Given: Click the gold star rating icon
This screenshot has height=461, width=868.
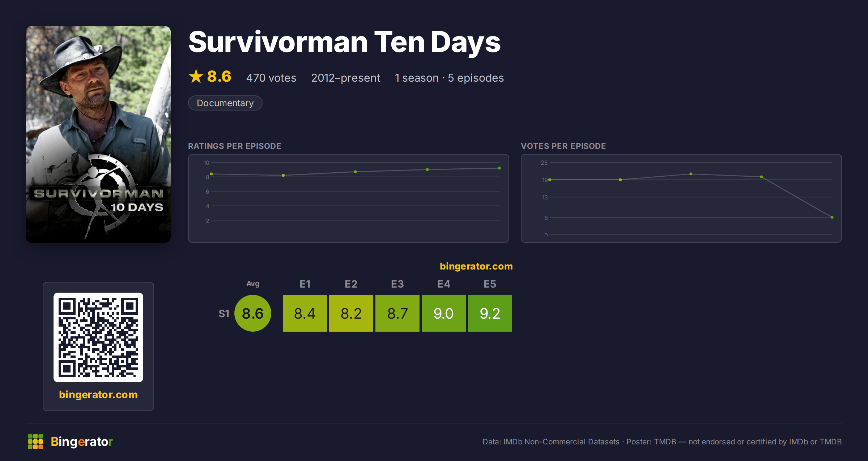Looking at the screenshot, I should tap(196, 77).
